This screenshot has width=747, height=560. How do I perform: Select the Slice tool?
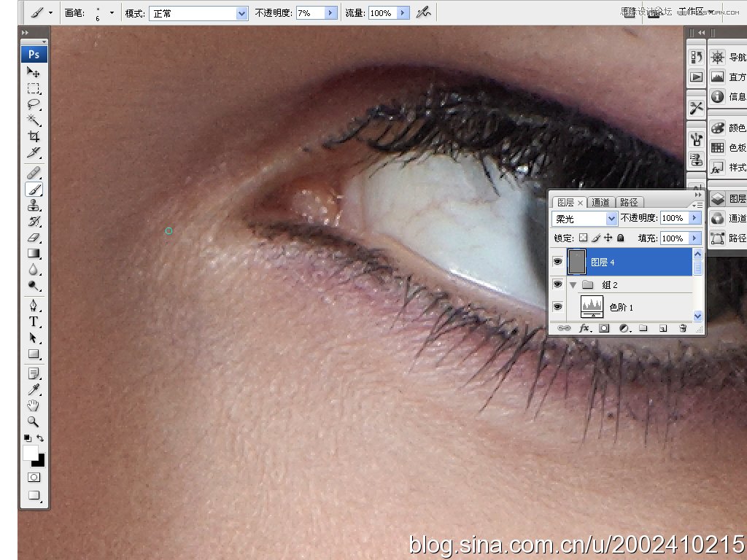(x=34, y=152)
